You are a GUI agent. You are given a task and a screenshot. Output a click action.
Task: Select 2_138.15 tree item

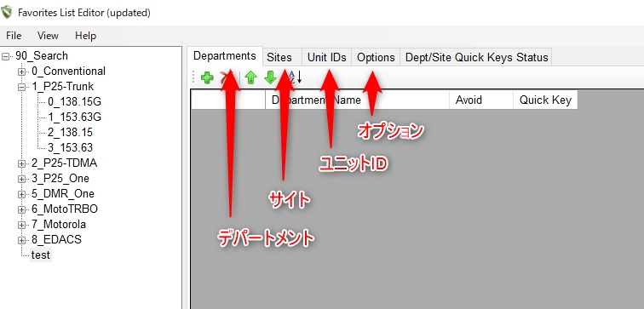(x=70, y=133)
